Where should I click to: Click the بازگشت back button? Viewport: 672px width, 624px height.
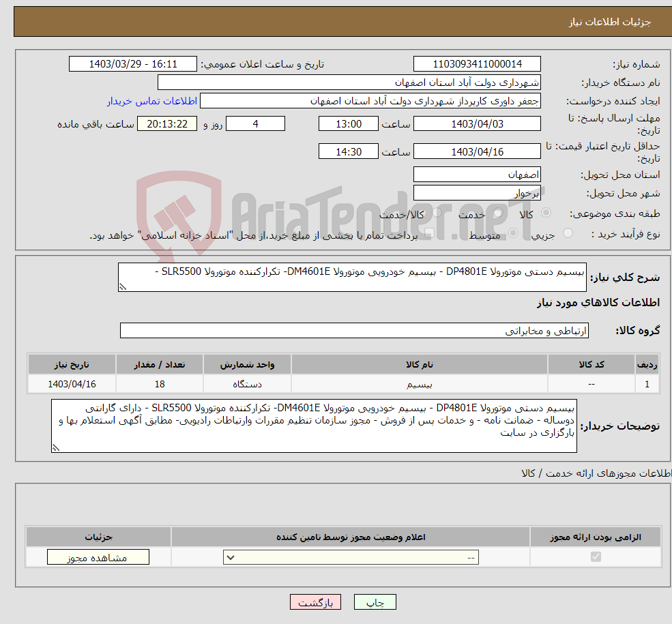pyautogui.click(x=315, y=602)
